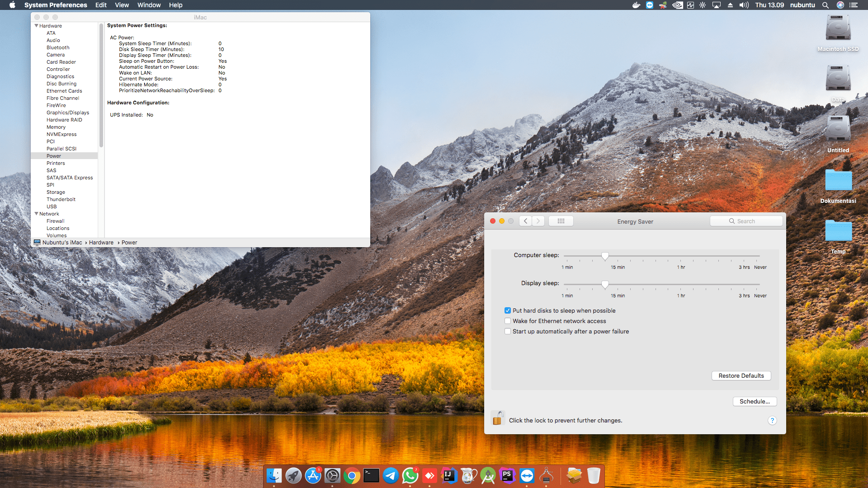Open the System Preferences menu
The width and height of the screenshot is (868, 488).
point(56,5)
